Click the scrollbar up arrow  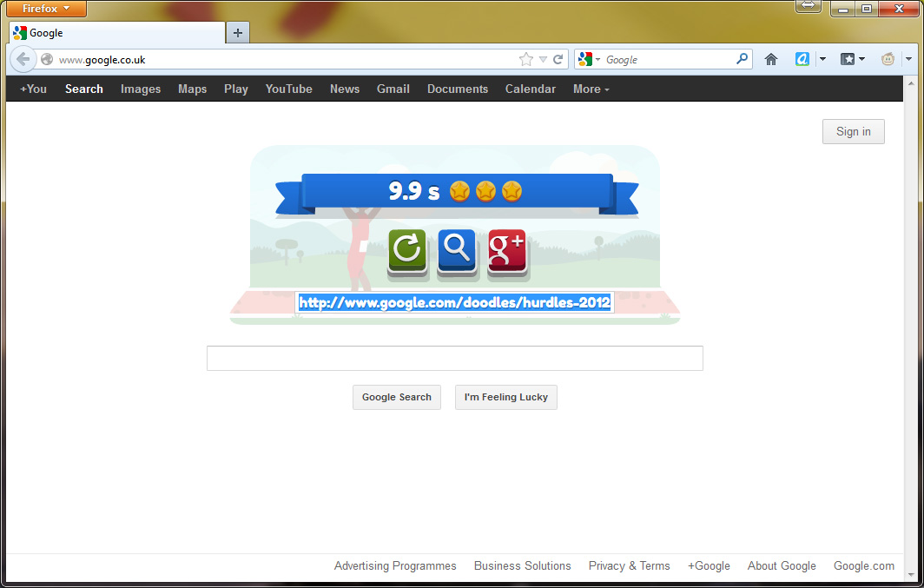[911, 83]
